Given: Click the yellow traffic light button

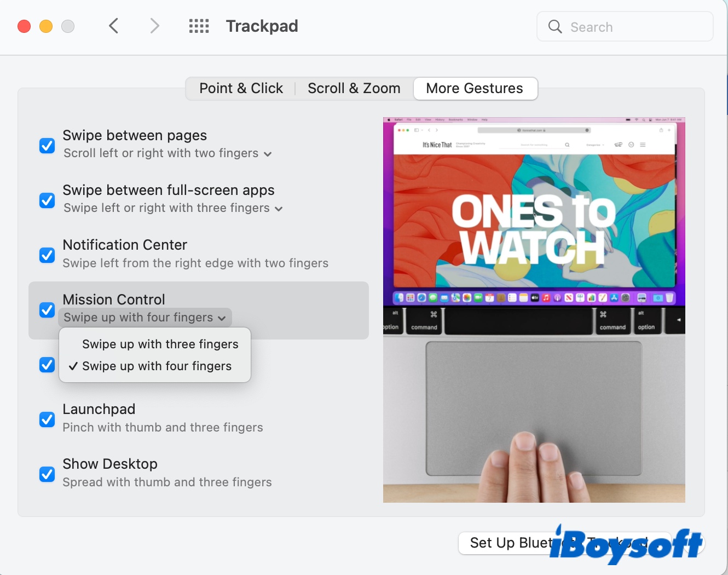Looking at the screenshot, I should [x=45, y=26].
